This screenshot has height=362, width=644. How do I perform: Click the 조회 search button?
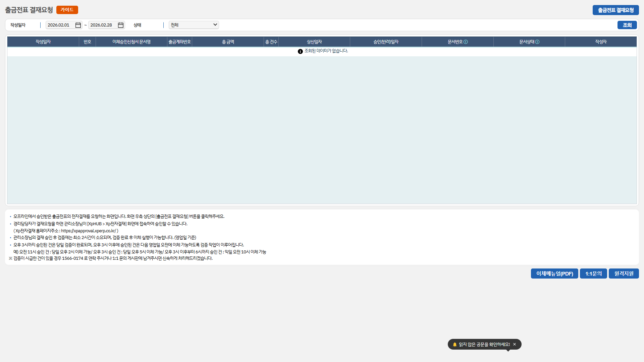click(x=627, y=25)
